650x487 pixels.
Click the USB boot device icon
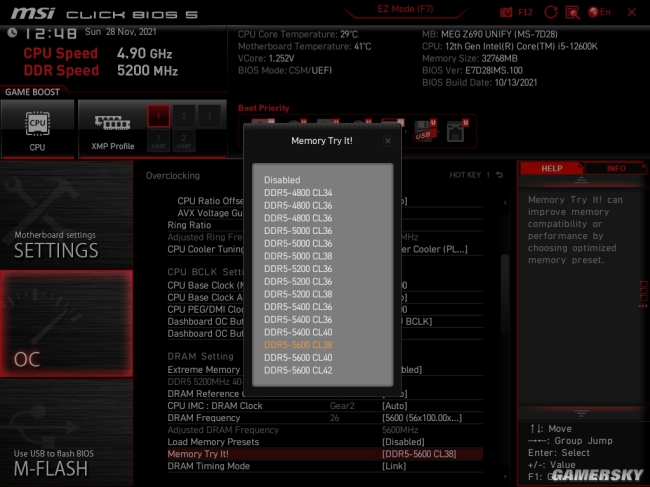424,131
